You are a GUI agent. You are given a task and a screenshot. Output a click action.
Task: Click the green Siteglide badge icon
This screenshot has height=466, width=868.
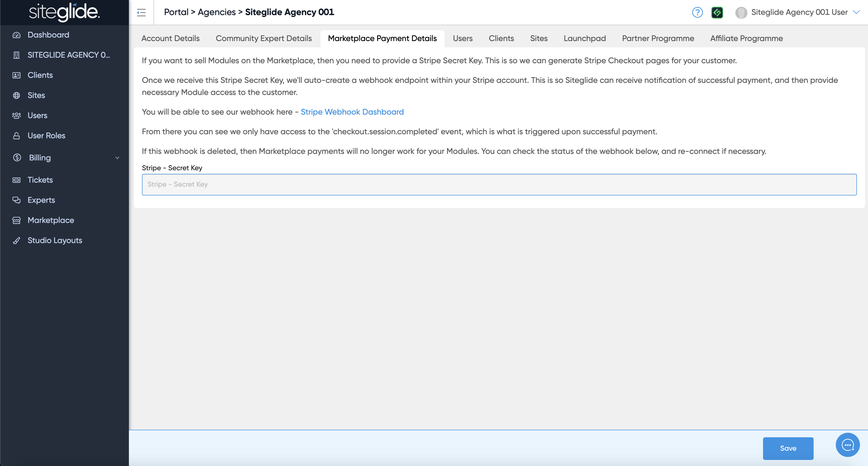pyautogui.click(x=717, y=13)
